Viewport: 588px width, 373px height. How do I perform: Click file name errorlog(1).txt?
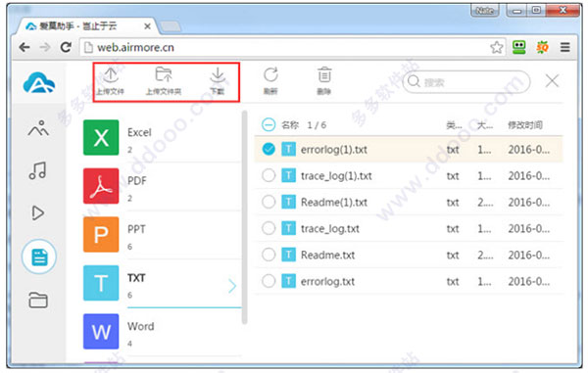[334, 150]
